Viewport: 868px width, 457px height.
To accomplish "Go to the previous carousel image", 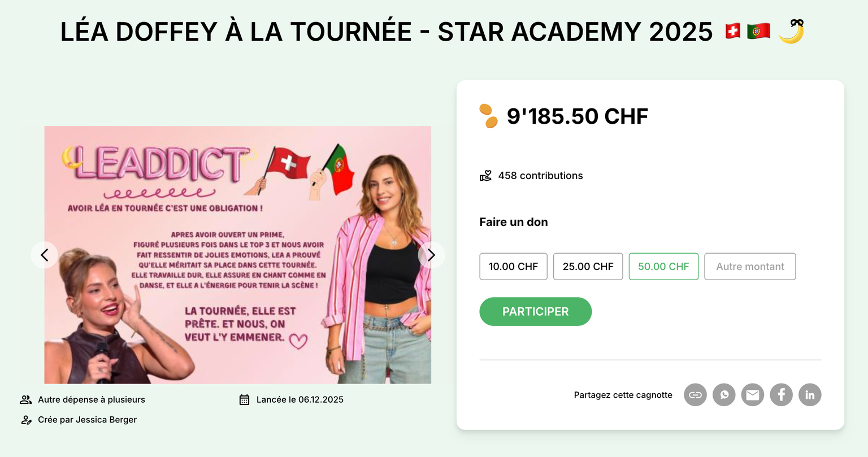I will click(45, 255).
